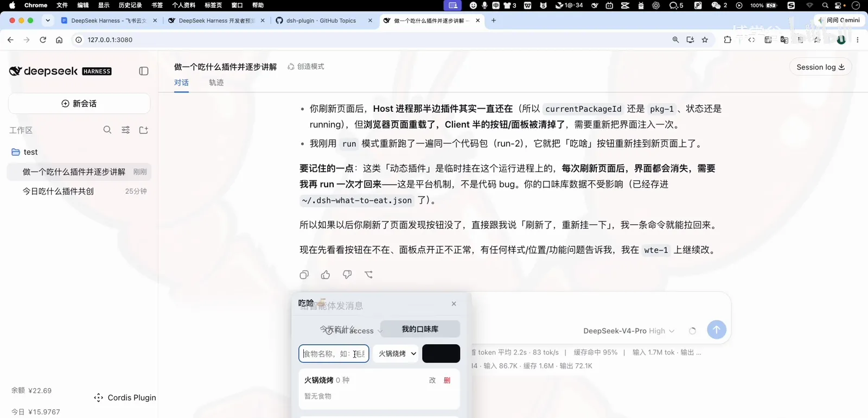Open the Chrome profile avatar
This screenshot has width=868, height=418.
click(841, 40)
